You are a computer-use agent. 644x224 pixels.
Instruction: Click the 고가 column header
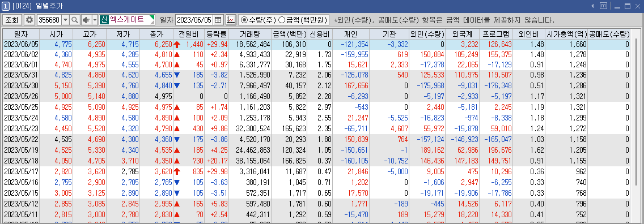[89, 33]
